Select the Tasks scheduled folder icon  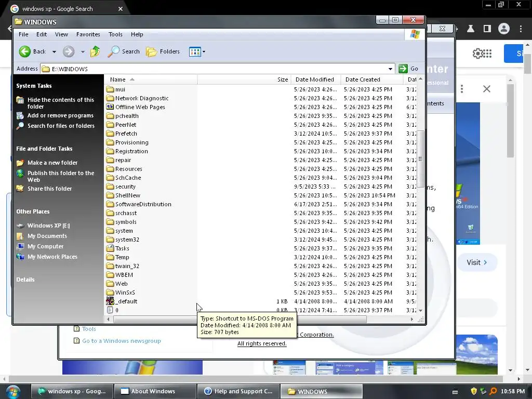110,248
